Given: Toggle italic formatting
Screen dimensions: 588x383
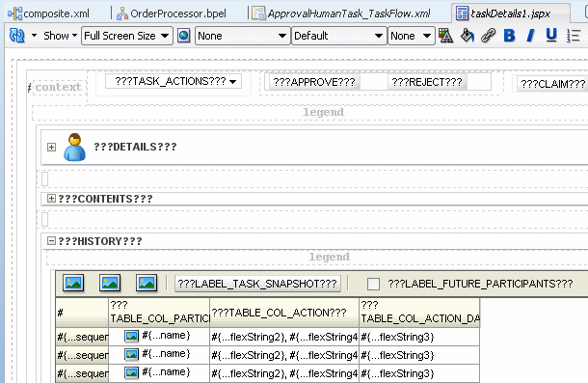Looking at the screenshot, I should (530, 36).
